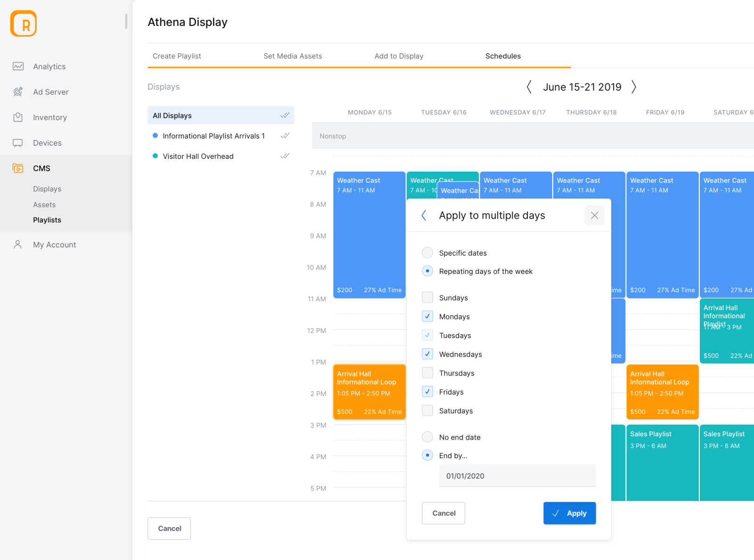Screen dimensions: 754x560
Task: Uncheck the Mondays checkbox
Action: coord(427,316)
